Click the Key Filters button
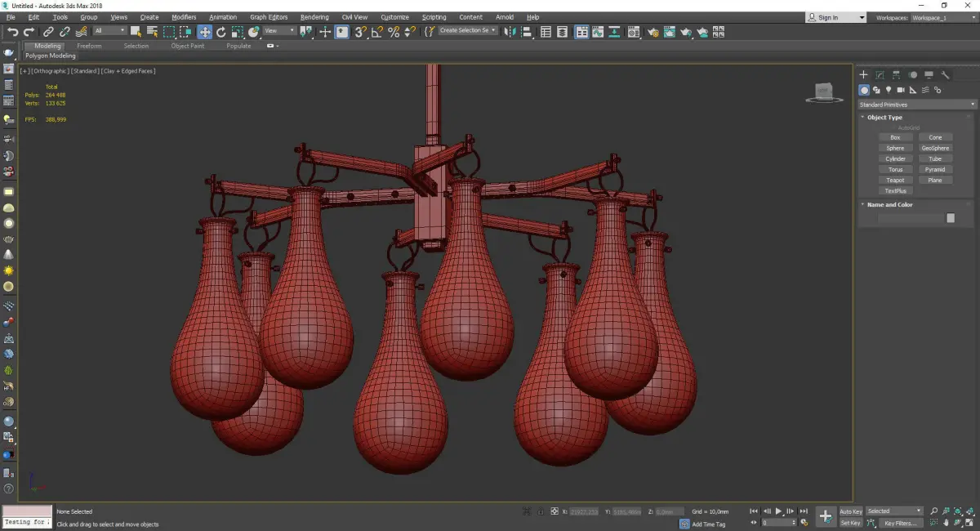980x531 pixels. (x=899, y=523)
